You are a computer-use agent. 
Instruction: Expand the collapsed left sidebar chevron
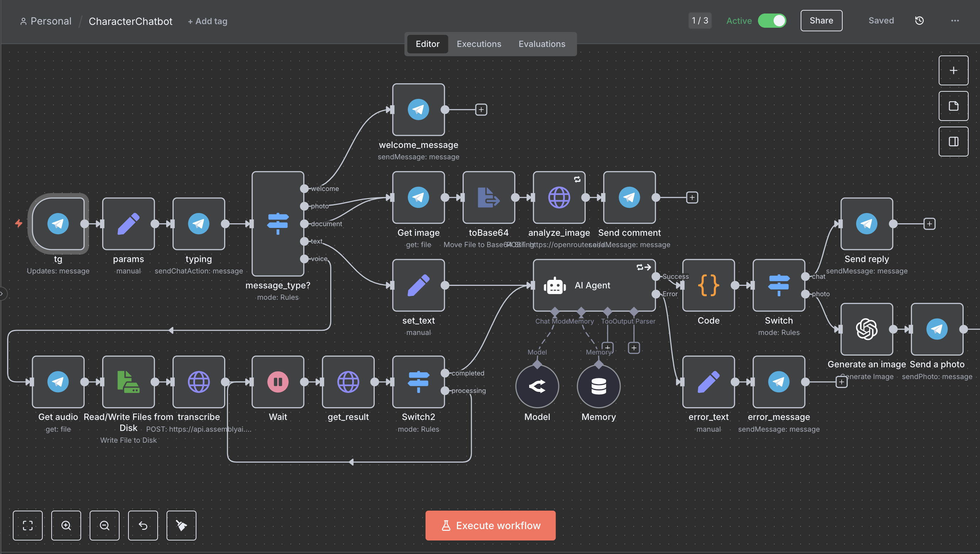pos(2,293)
